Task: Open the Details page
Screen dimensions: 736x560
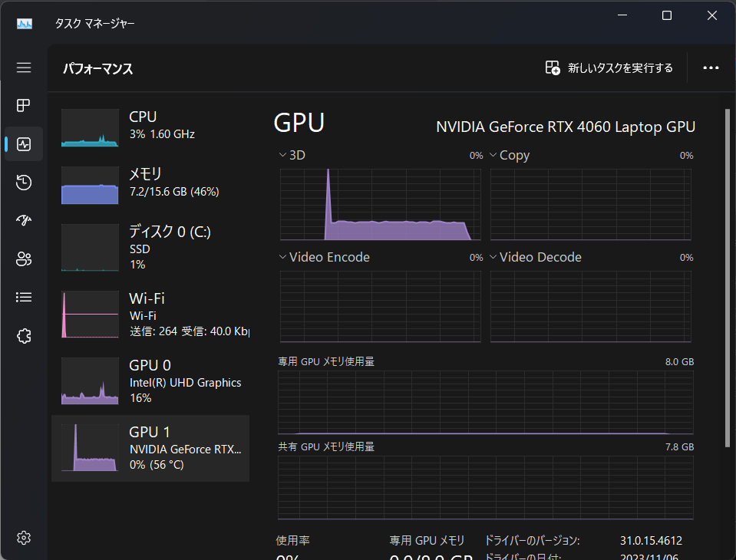Action: coord(23,297)
